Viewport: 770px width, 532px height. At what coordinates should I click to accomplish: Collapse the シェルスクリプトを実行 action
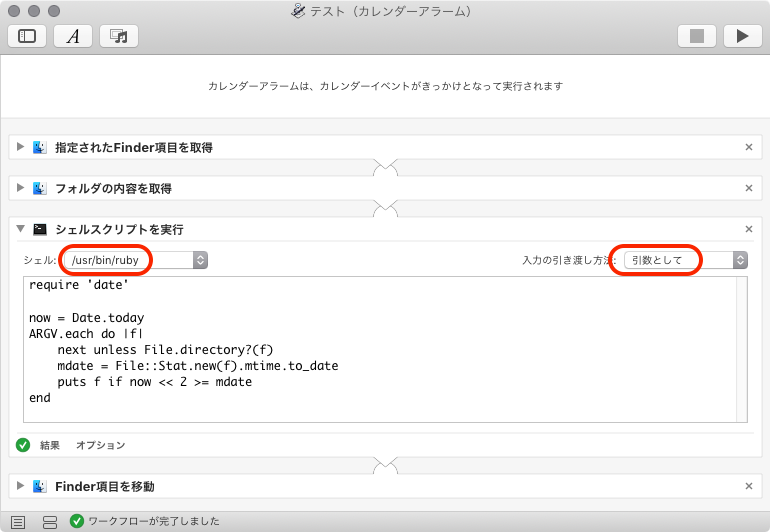(x=21, y=228)
